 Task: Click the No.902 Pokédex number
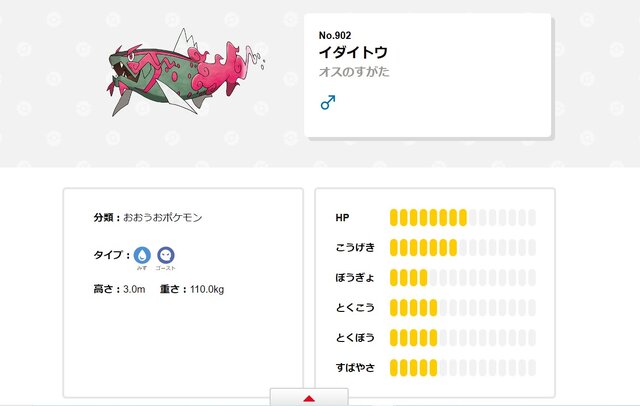[x=335, y=35]
